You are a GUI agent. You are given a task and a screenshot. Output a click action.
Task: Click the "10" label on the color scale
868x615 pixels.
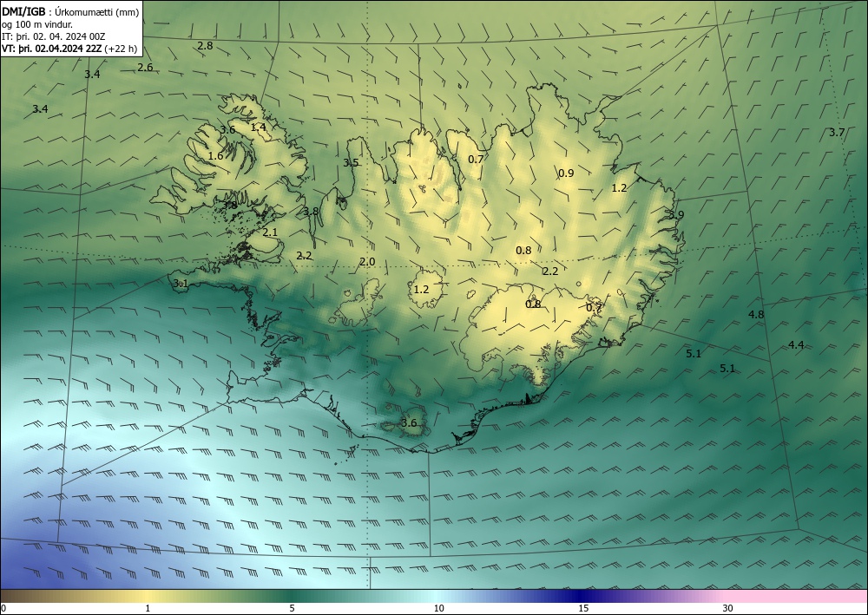coord(438,608)
